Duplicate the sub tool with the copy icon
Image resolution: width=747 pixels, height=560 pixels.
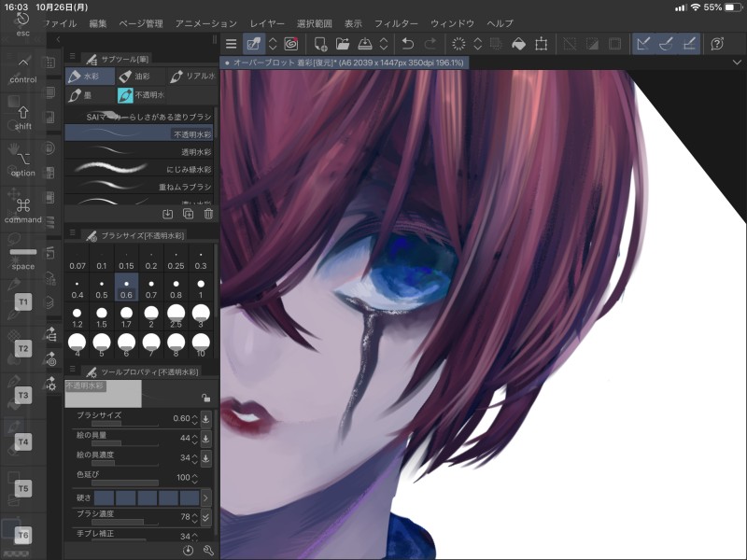189,215
